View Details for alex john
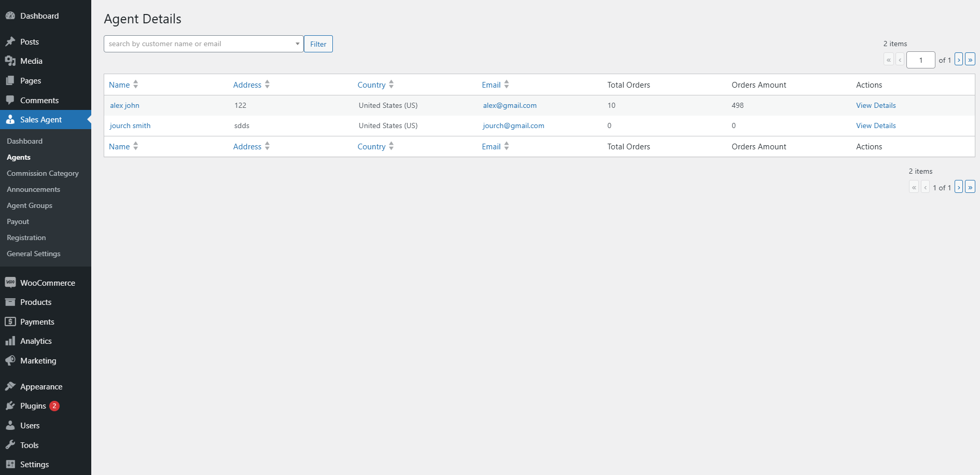Viewport: 980px width, 475px height. pos(876,105)
